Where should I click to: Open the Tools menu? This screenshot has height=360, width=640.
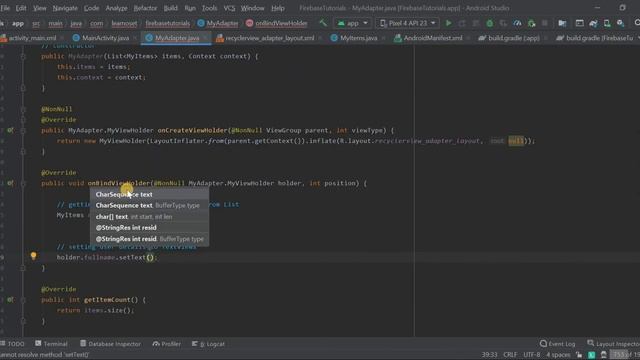209,8
